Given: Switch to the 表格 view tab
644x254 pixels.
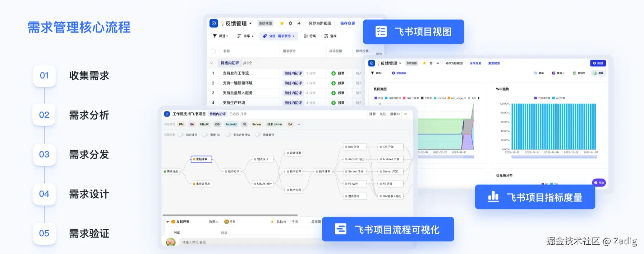Looking at the screenshot, I should pos(539,73).
